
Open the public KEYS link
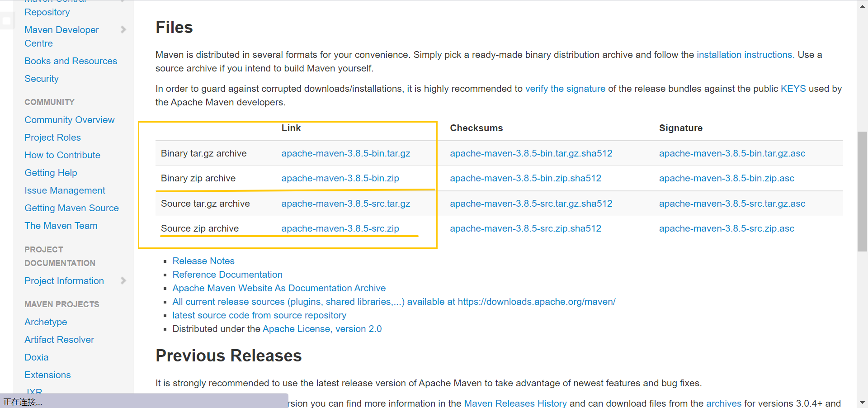[x=793, y=89]
